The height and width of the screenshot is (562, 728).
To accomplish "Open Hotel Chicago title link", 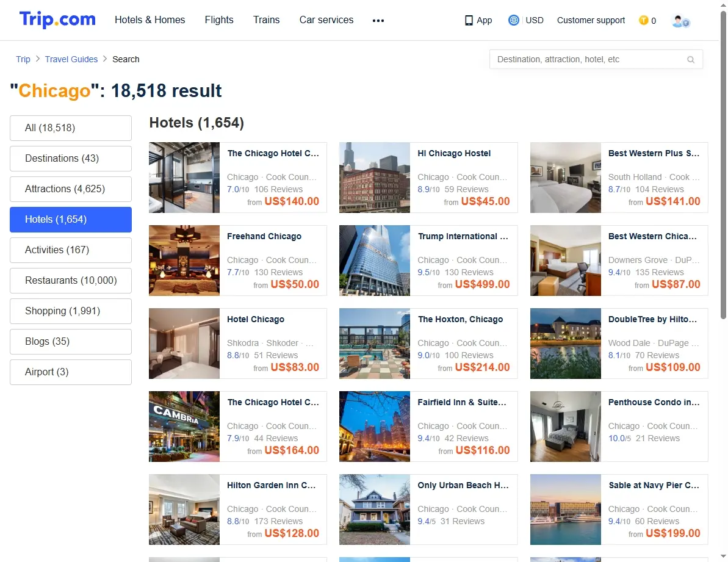I will pyautogui.click(x=256, y=319).
